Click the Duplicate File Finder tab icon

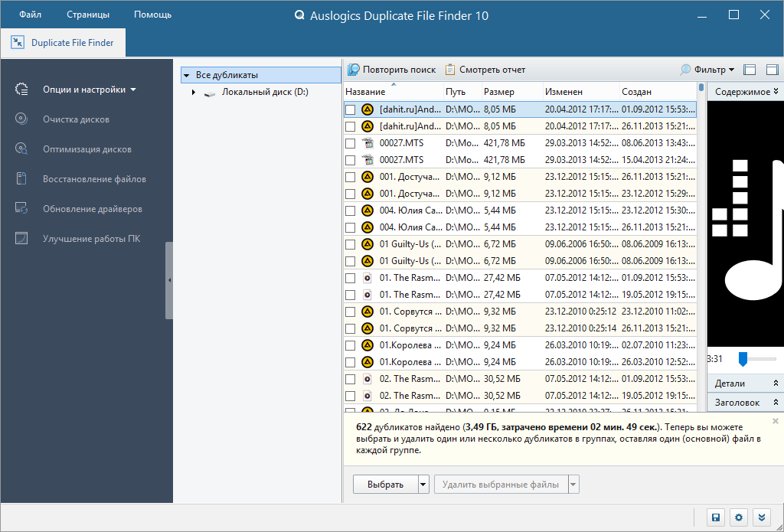[x=18, y=43]
